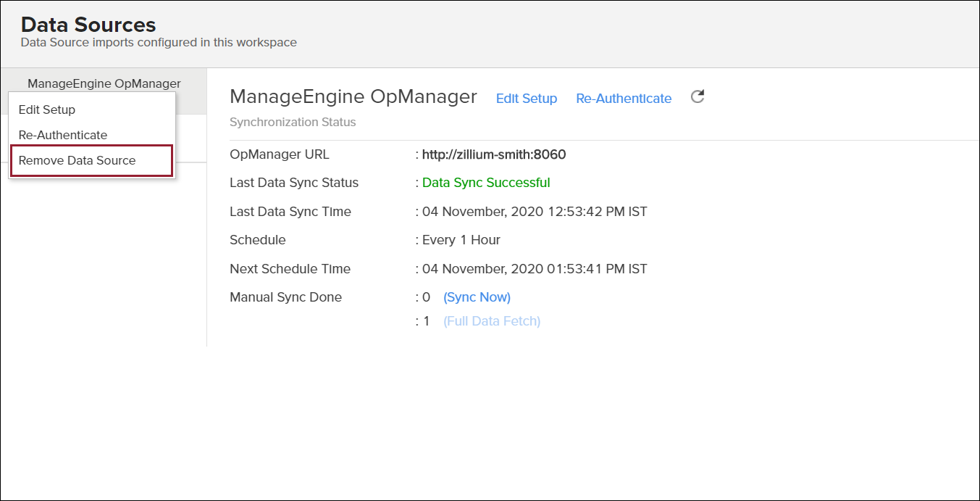Click the Next Schedule Time value
The width and height of the screenshot is (980, 501).
click(x=535, y=269)
